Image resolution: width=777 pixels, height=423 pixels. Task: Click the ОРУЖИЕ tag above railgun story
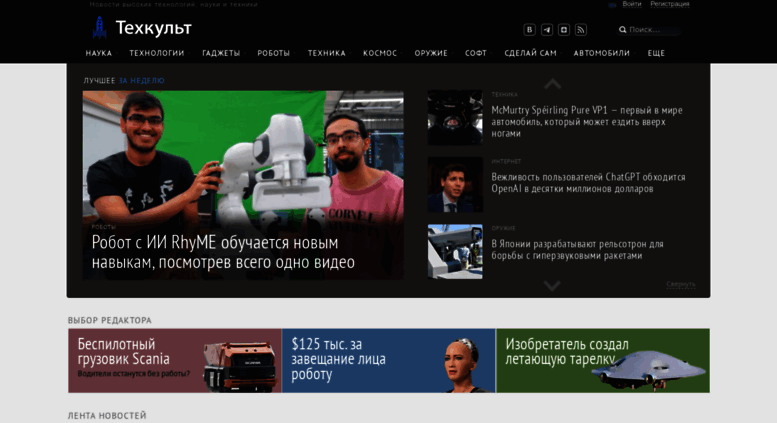click(503, 228)
